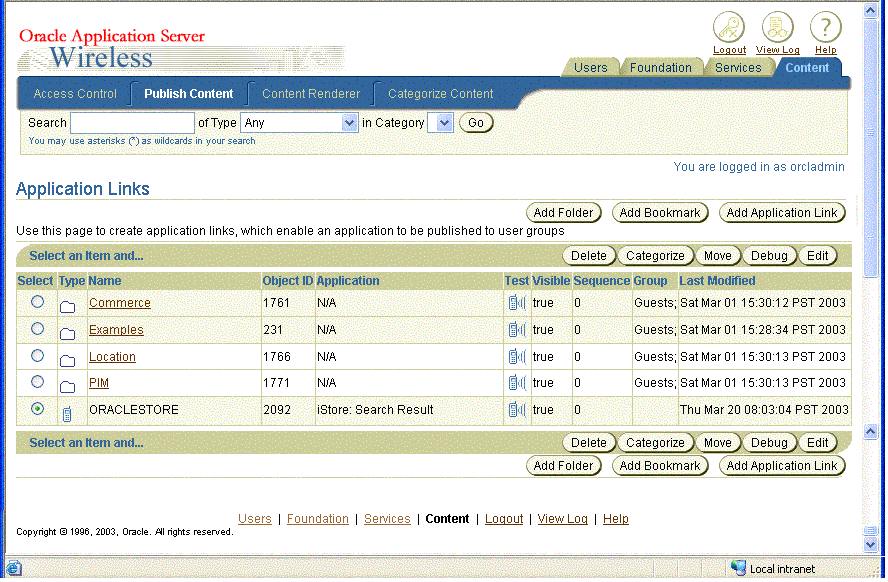Click the bottom Add Bookmark button
The image size is (888, 582).
[660, 466]
